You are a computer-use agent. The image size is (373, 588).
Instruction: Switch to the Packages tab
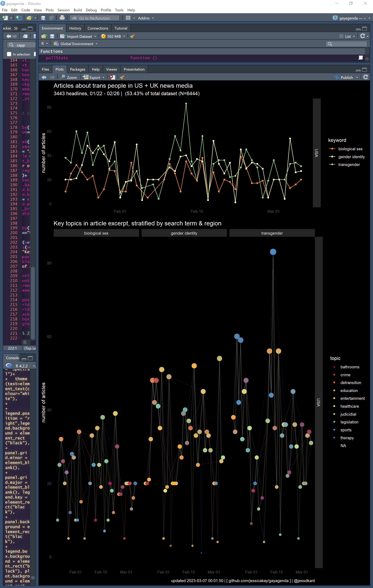[x=78, y=69]
